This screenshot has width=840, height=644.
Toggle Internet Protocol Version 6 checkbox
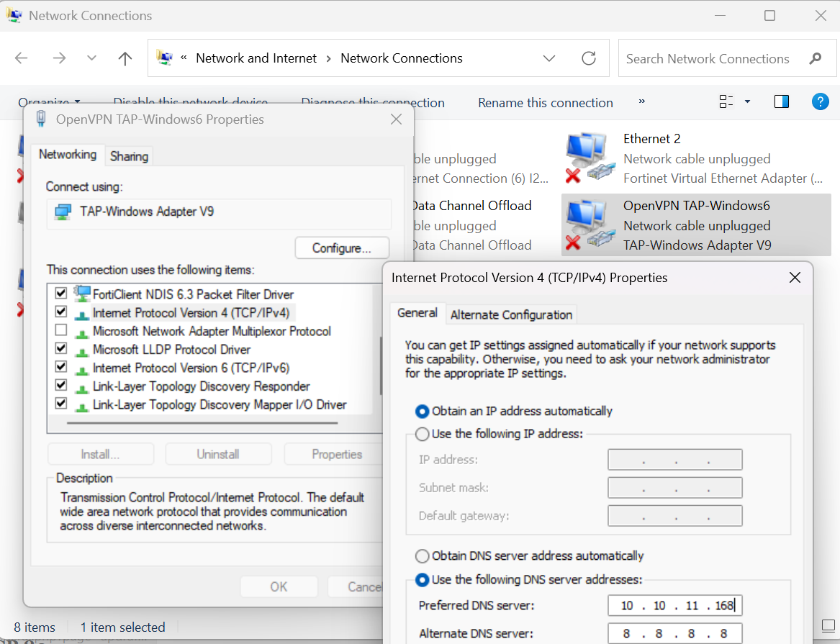(61, 367)
